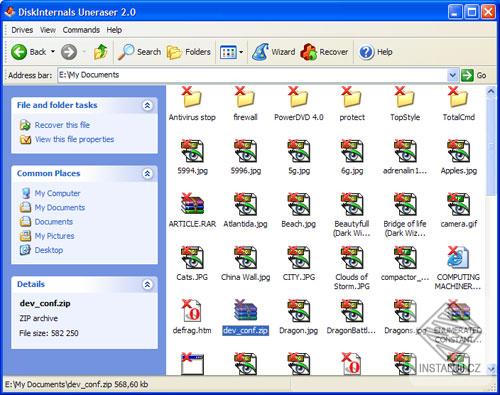This screenshot has height=395, width=500.
Task: Click View this file properties link
Action: (74, 139)
